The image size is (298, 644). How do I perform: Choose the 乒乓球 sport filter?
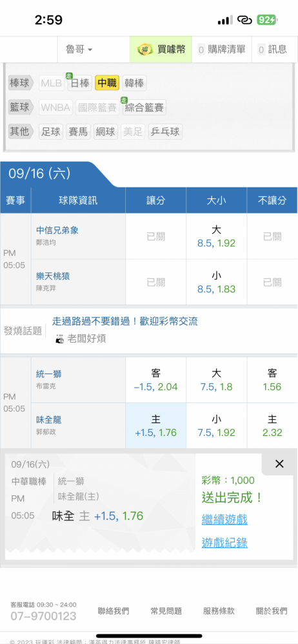(165, 132)
